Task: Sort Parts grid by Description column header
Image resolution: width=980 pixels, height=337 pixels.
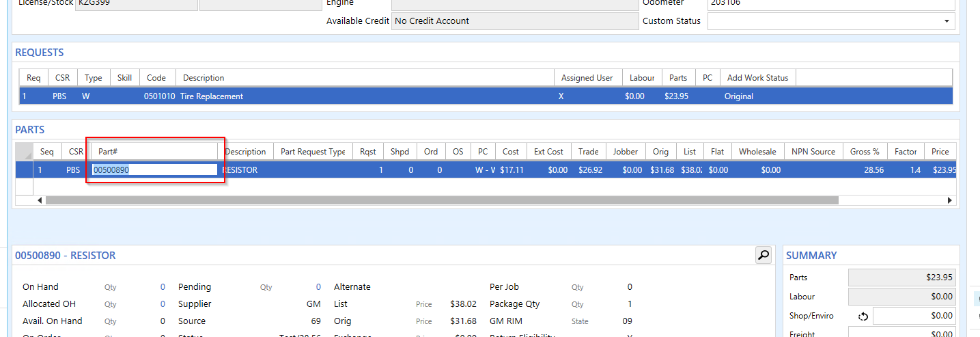Action: pos(245,152)
